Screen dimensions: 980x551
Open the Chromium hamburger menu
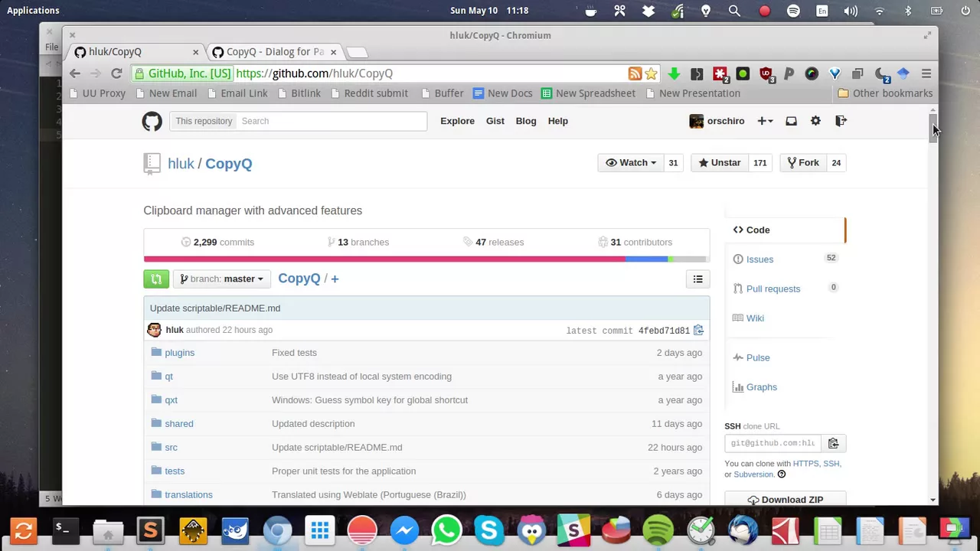[x=926, y=73]
